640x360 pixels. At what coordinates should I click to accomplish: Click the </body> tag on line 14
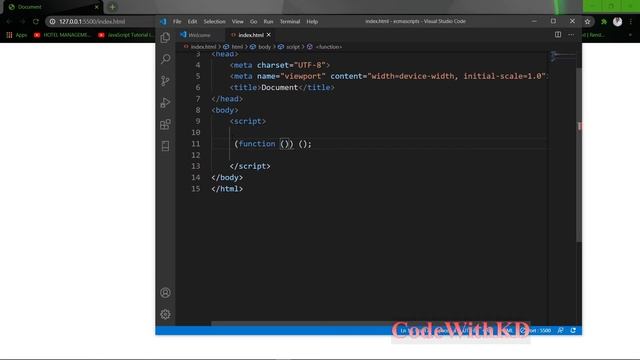click(x=227, y=178)
